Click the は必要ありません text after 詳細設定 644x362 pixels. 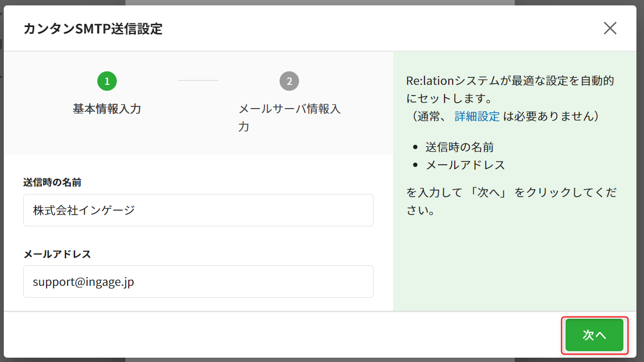pos(550,116)
